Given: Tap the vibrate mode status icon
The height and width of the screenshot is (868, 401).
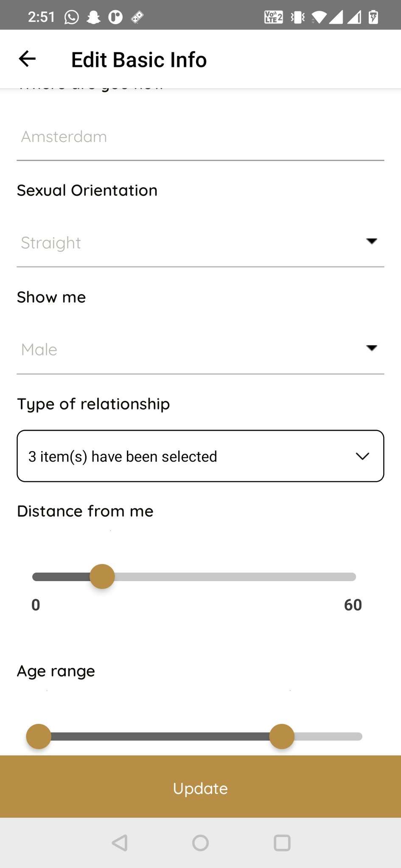Looking at the screenshot, I should tap(297, 17).
